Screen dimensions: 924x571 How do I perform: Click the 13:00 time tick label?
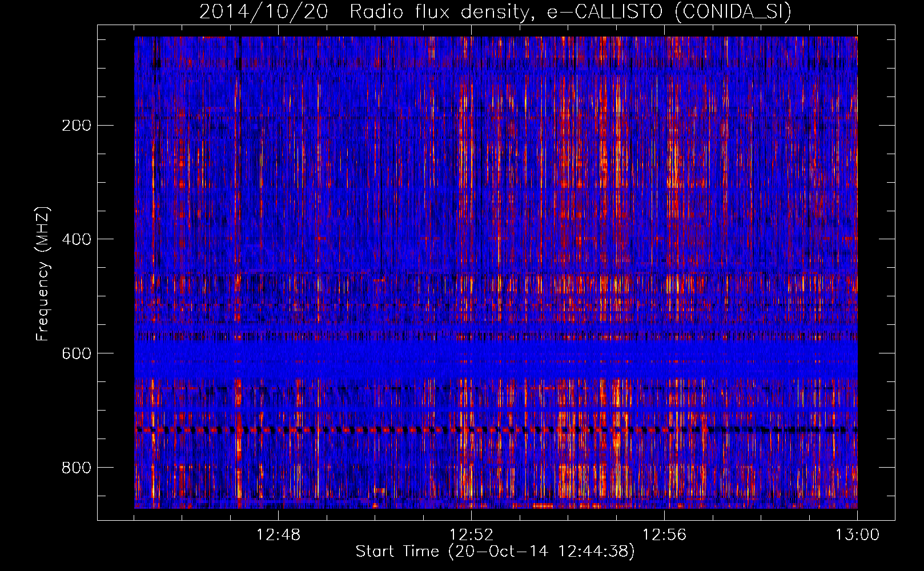coord(857,535)
